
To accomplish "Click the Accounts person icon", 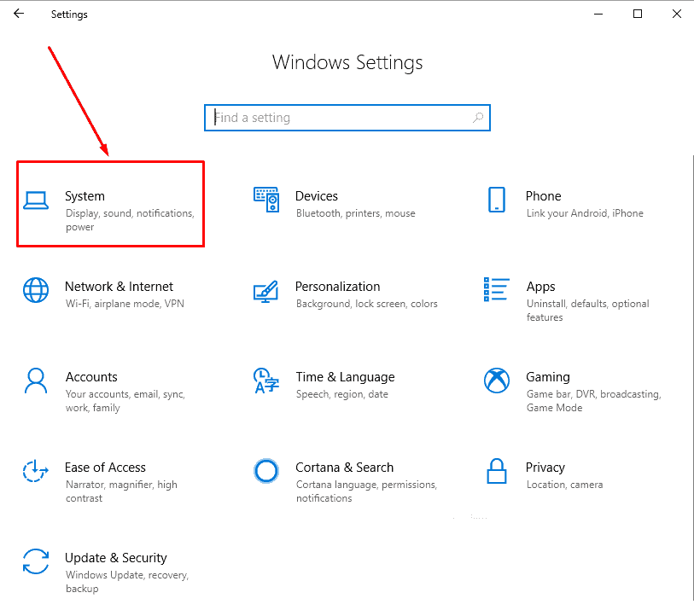I will [36, 381].
